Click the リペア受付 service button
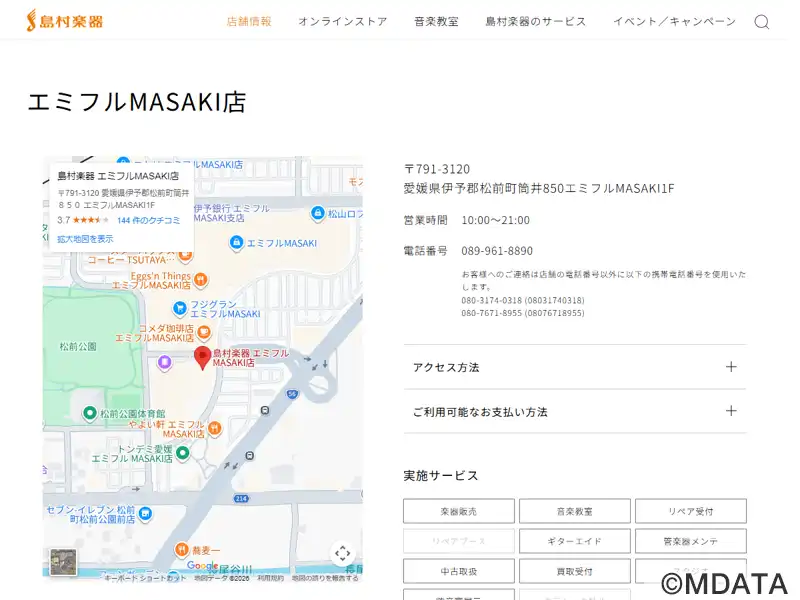 tap(691, 511)
